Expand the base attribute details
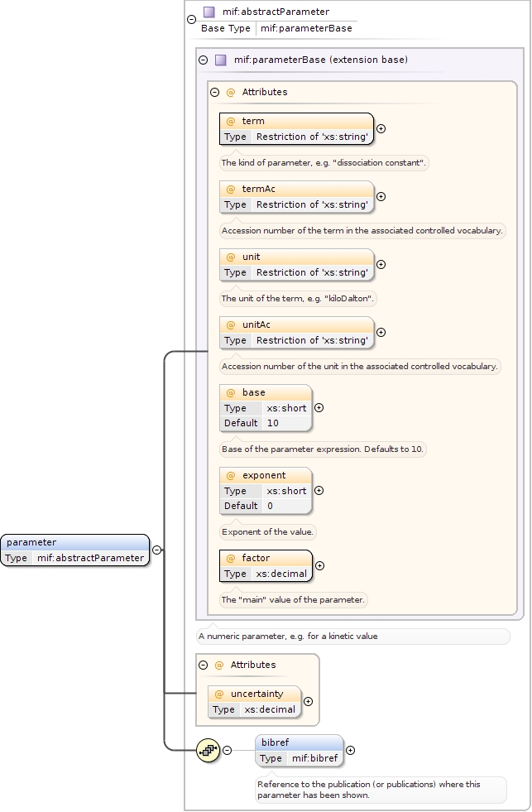 pos(319,407)
